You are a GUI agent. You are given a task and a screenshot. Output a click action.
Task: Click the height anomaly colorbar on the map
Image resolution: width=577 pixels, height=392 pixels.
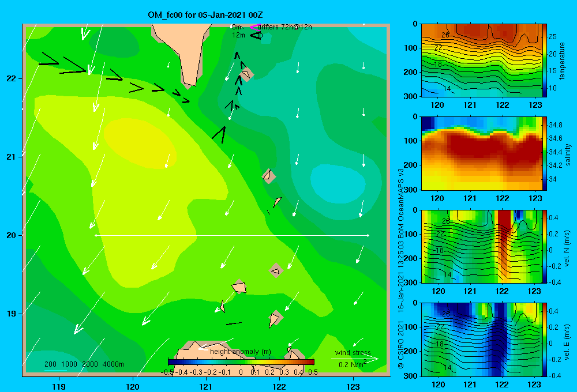coord(241,362)
